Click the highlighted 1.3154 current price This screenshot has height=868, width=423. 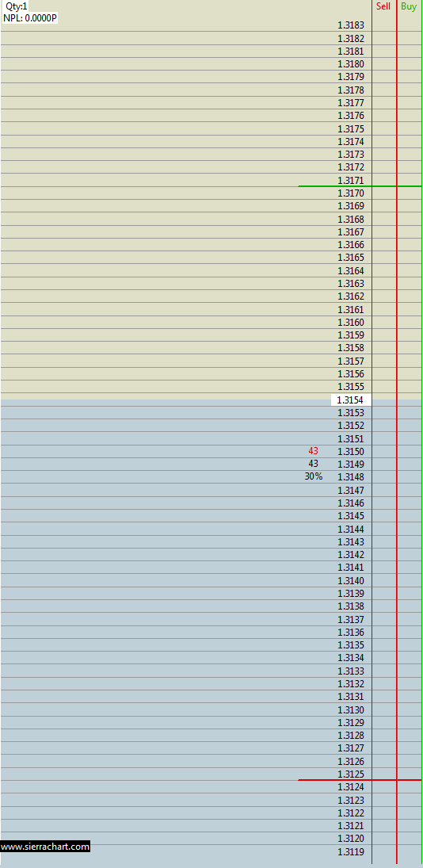tap(351, 400)
